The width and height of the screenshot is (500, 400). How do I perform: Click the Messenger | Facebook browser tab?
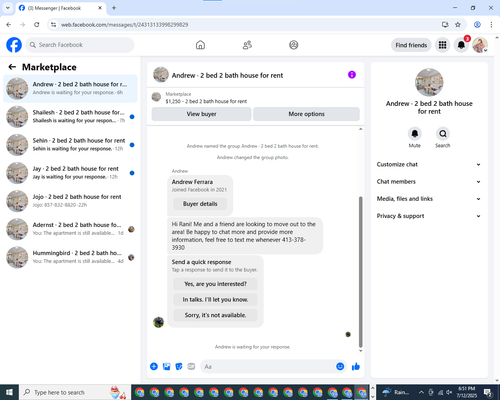[x=61, y=8]
